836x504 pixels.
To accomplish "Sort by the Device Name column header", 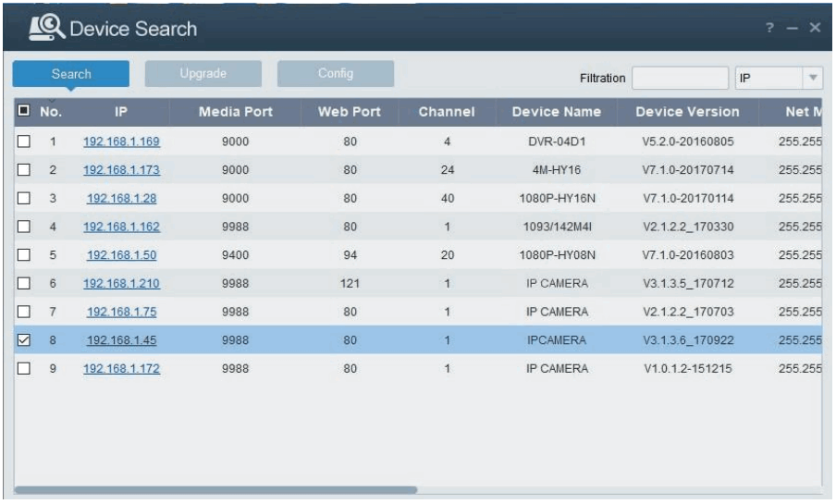I will click(556, 112).
